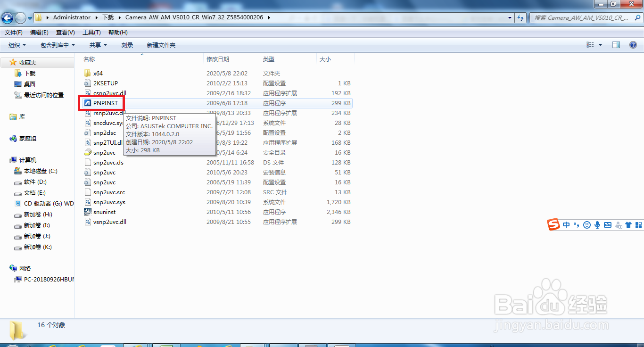The height and width of the screenshot is (347, 644).
Task: Click the Sogou microphone voice input icon
Action: tap(597, 225)
